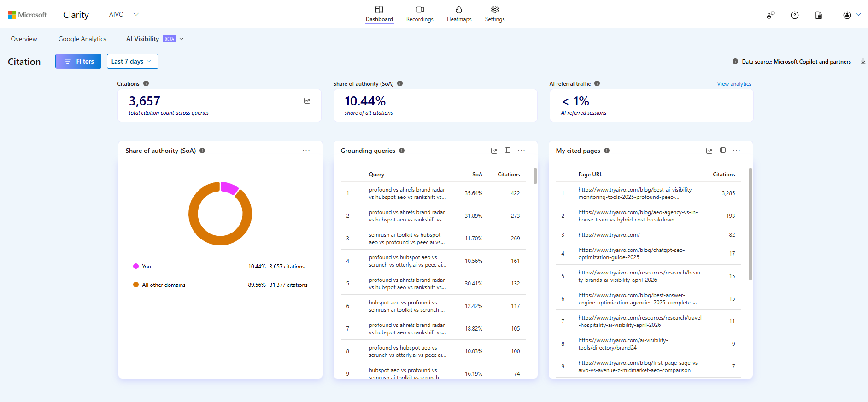Click the pink segment of donut chart

point(229,187)
